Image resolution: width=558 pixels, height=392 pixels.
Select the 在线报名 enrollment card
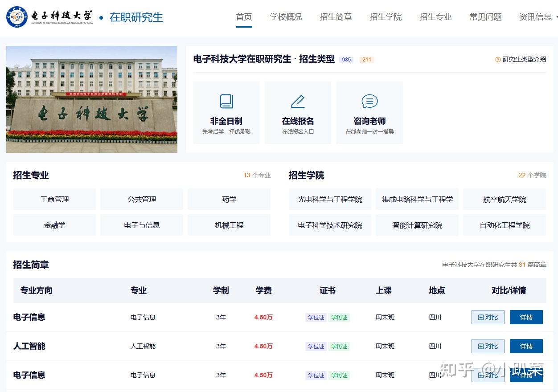[298, 113]
